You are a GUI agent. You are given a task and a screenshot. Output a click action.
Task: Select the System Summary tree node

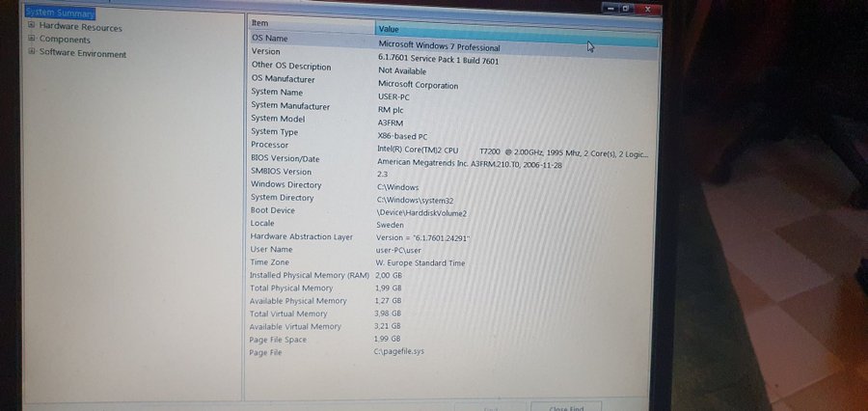[x=60, y=13]
